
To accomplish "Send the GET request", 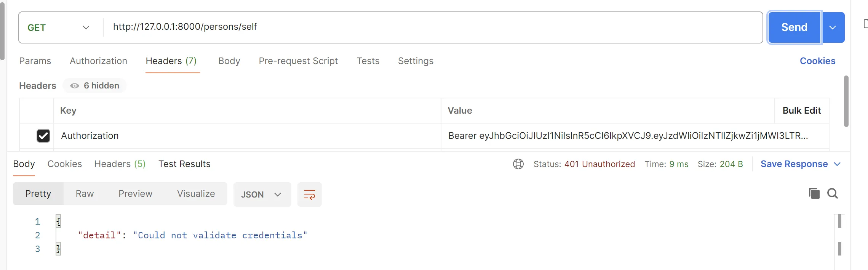I will pos(794,27).
